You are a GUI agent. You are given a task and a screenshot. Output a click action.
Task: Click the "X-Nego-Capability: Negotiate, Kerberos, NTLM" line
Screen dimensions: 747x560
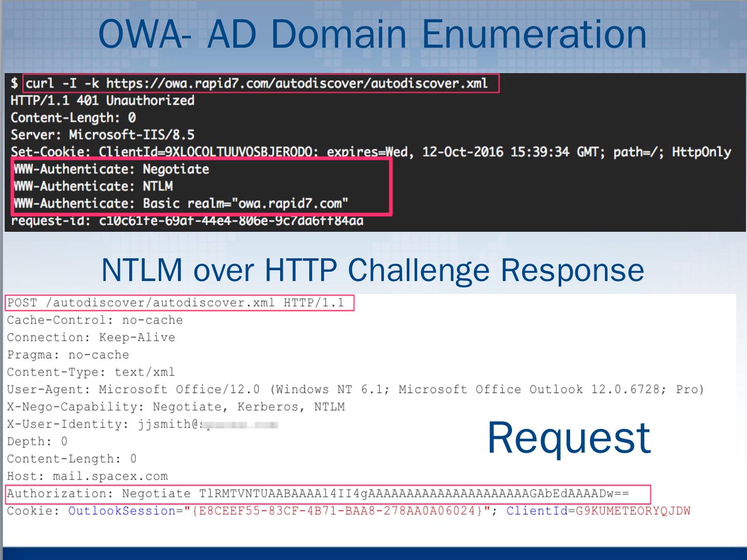click(176, 407)
